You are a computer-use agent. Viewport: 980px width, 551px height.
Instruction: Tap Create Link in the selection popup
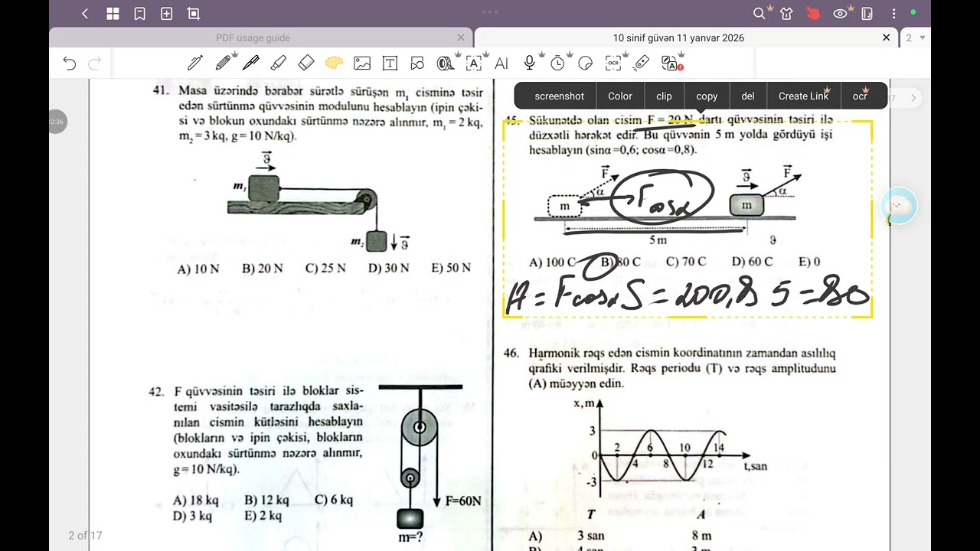tap(803, 96)
